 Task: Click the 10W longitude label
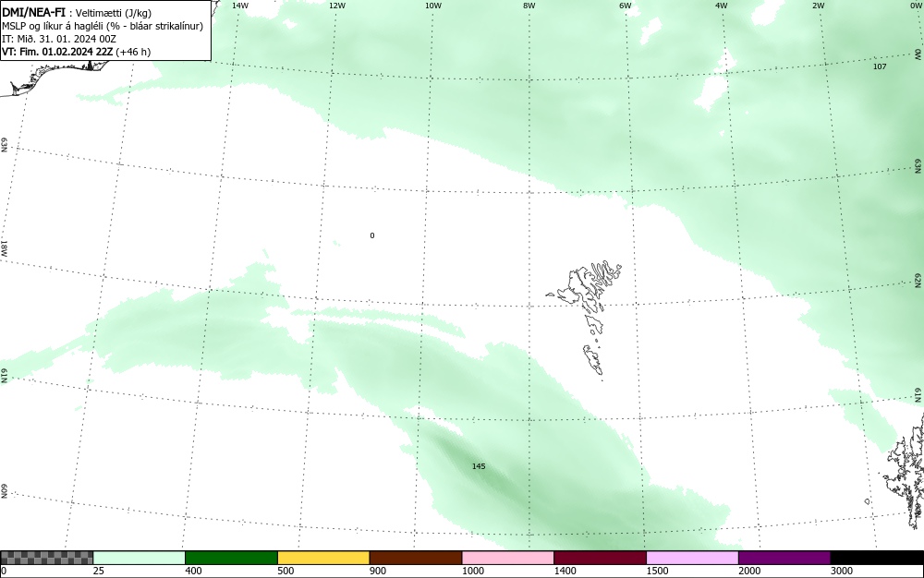[x=433, y=6]
